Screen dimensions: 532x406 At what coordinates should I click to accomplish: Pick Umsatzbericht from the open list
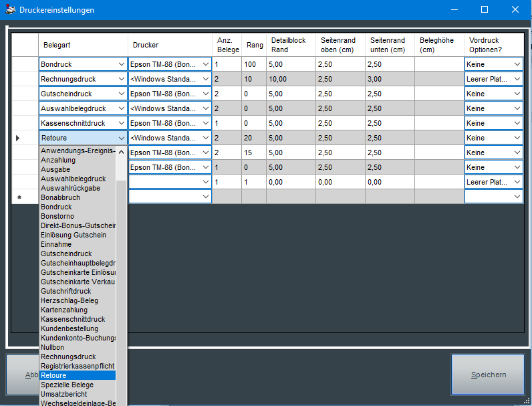click(x=63, y=395)
